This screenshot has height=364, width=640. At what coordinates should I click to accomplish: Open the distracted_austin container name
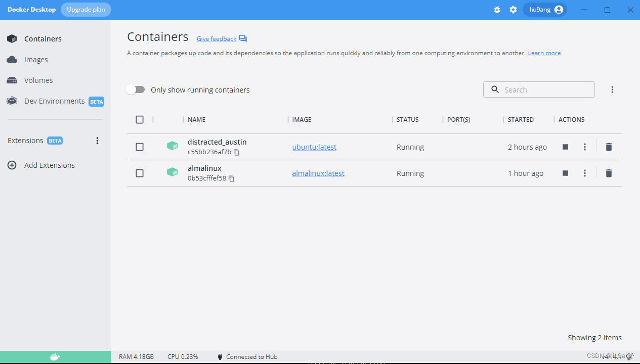click(217, 142)
